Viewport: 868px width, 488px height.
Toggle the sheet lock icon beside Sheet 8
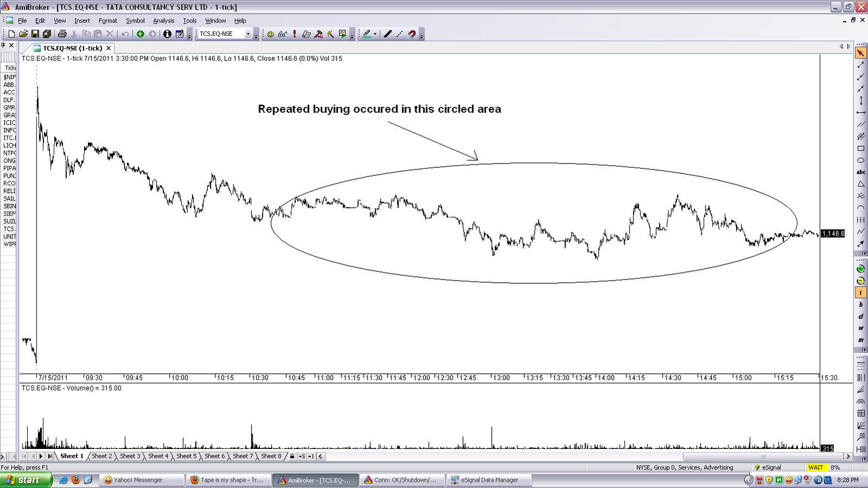coord(292,456)
